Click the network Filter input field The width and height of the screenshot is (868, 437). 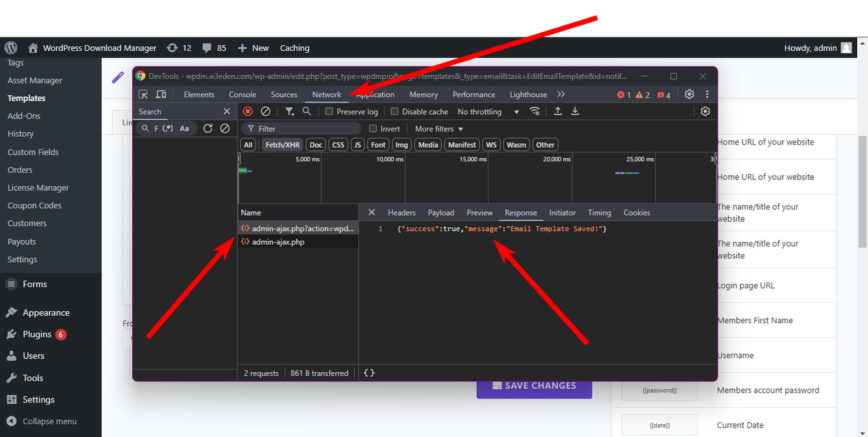[302, 129]
